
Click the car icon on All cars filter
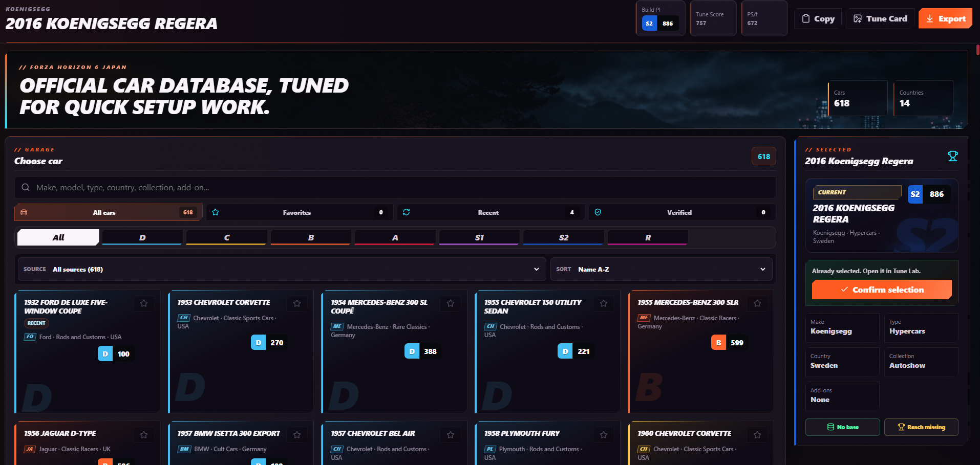click(24, 212)
